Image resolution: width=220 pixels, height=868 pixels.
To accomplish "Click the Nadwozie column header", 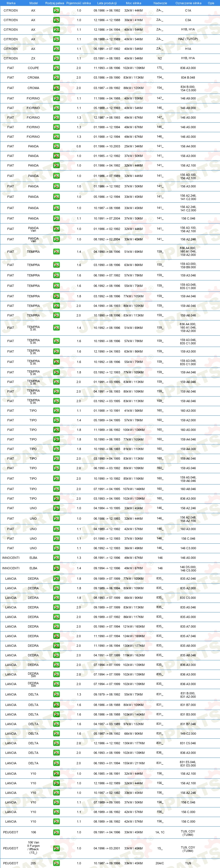I will 160,3.
